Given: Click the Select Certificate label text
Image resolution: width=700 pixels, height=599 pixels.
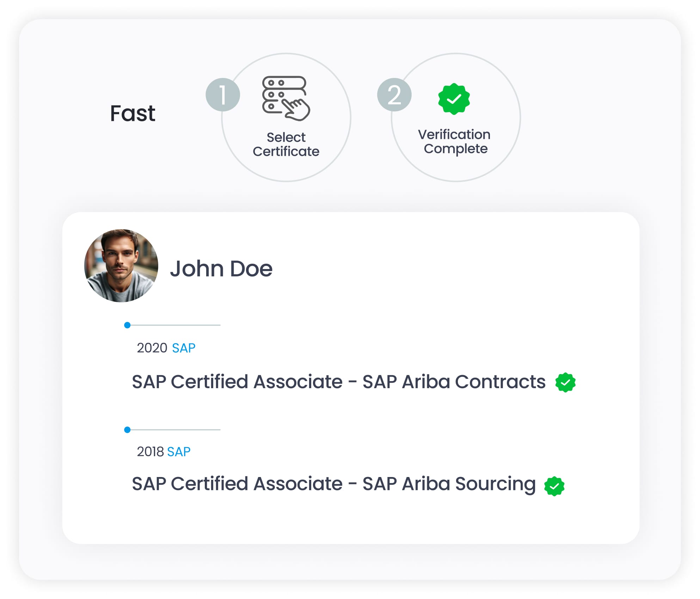Looking at the screenshot, I should [x=286, y=144].
